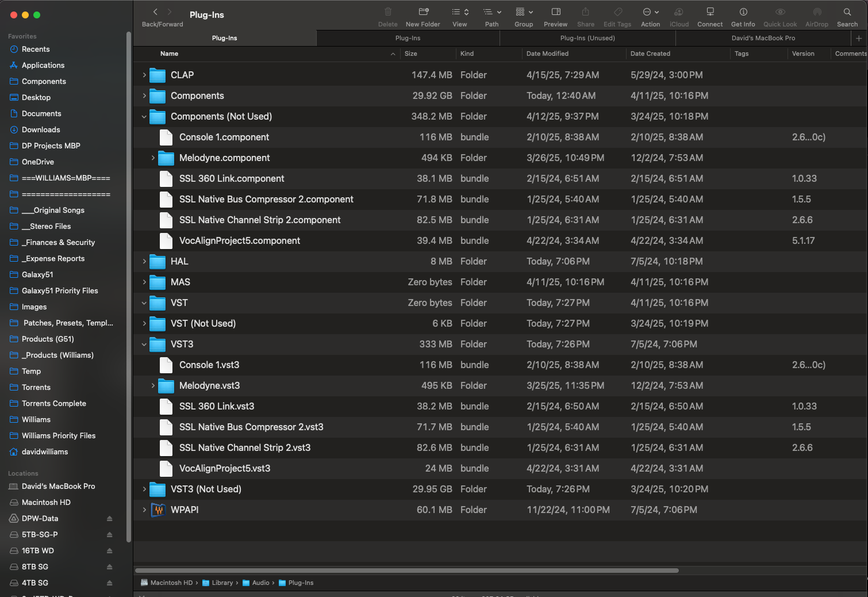This screenshot has width=868, height=597.
Task: Sort by the Date Created column header
Action: coord(650,53)
